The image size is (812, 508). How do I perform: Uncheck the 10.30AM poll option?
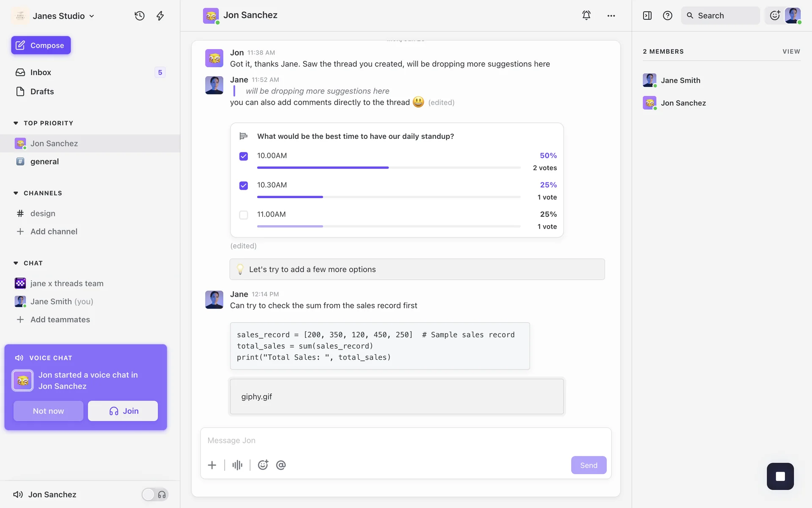click(244, 185)
